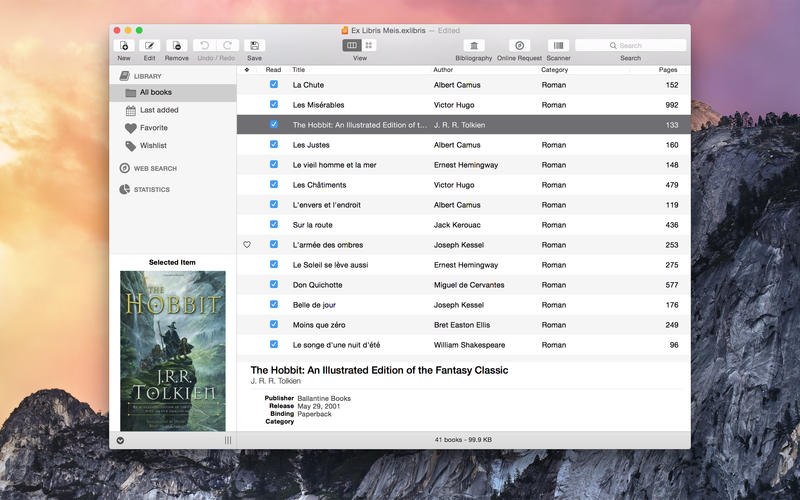The image size is (800, 500).
Task: Toggle Read checkbox for Don Quichotte
Action: [x=274, y=285]
